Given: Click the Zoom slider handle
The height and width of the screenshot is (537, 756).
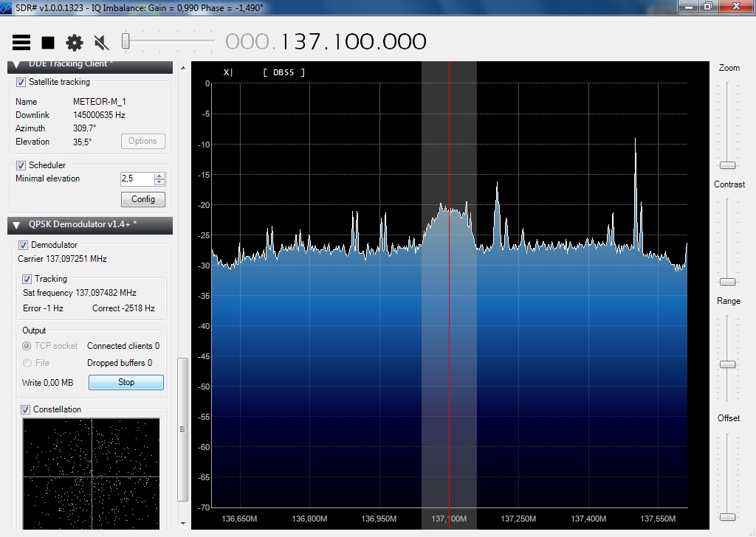Looking at the screenshot, I should tap(727, 165).
